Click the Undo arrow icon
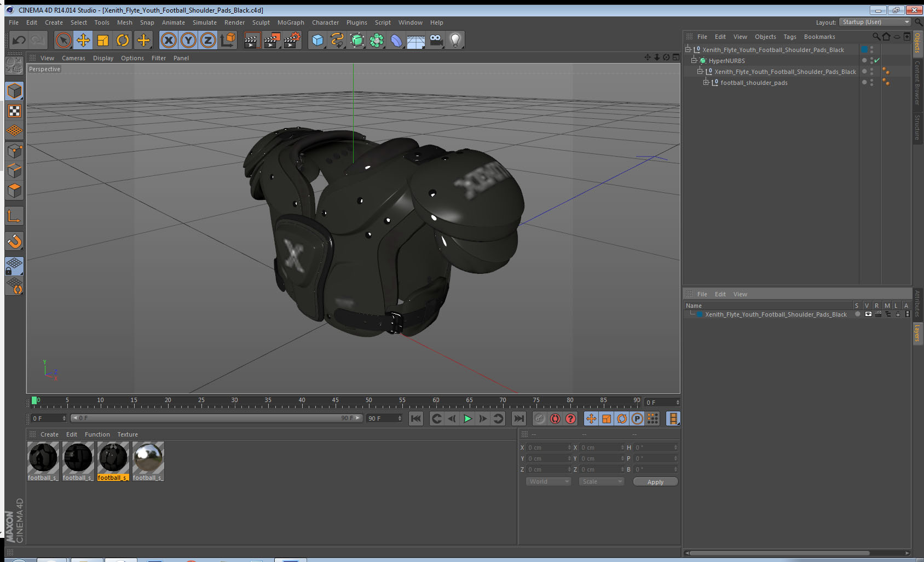The height and width of the screenshot is (562, 924). tap(19, 40)
